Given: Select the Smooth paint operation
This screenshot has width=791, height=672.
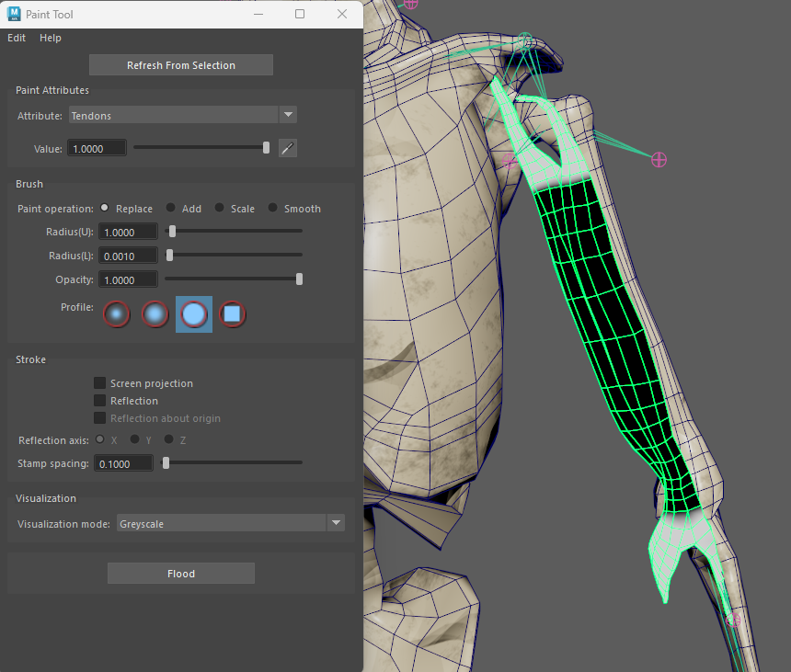Looking at the screenshot, I should [x=273, y=209].
